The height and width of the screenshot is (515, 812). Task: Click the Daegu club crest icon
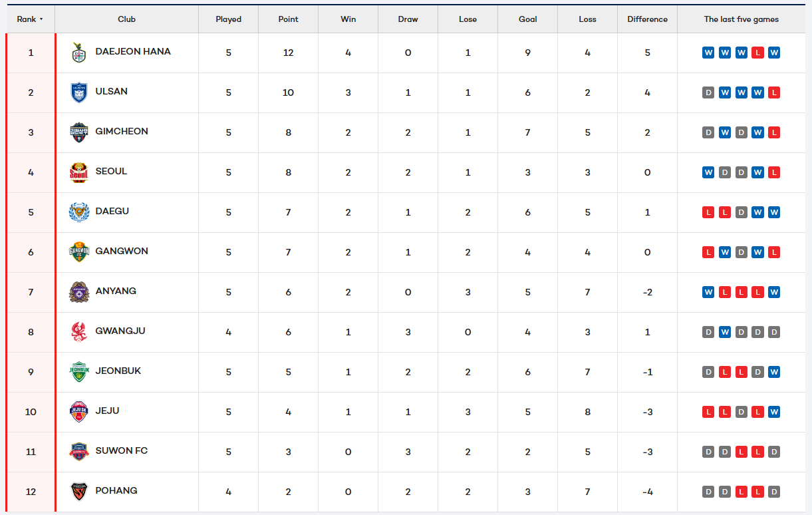click(x=79, y=212)
